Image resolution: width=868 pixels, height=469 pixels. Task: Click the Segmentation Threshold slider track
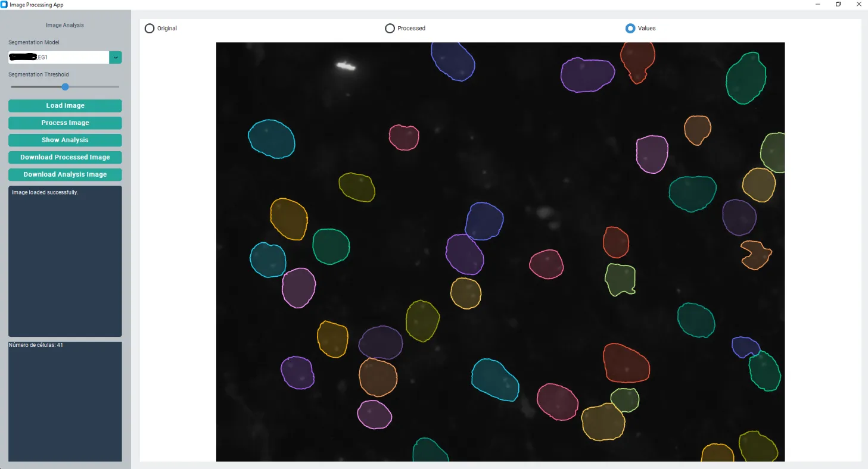click(x=95, y=86)
